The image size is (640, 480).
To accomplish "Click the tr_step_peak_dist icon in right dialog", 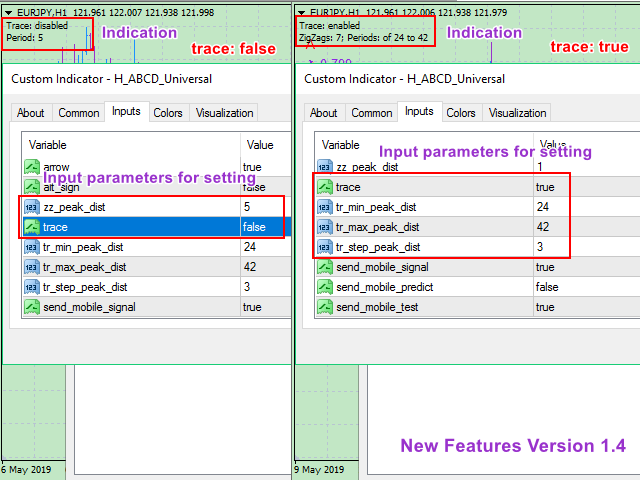I will tap(325, 247).
